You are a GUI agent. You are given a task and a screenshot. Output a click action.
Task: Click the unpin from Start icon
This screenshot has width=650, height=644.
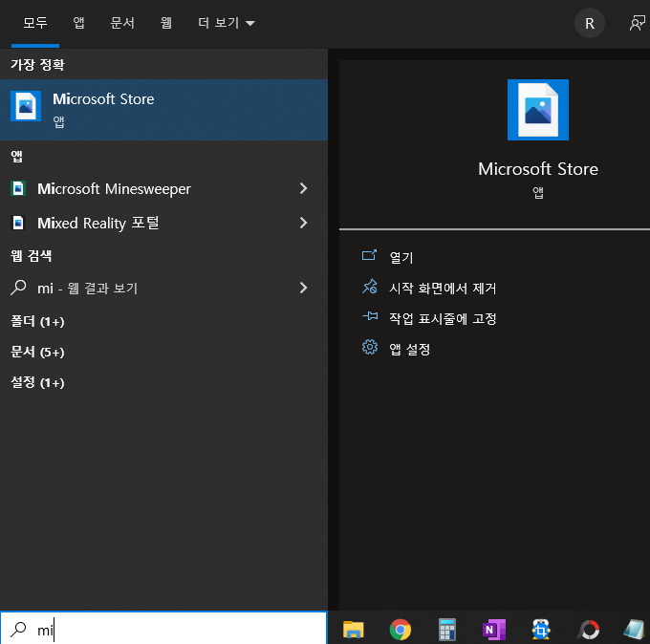[x=369, y=287]
